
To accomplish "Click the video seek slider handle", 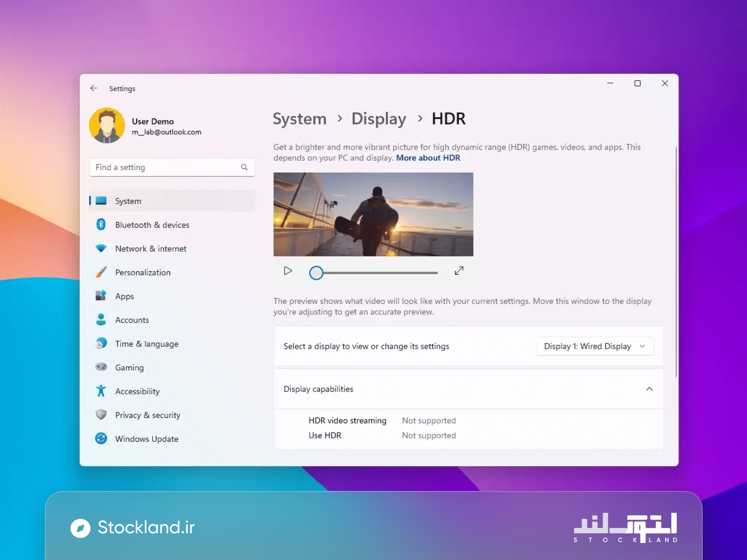I will (x=316, y=273).
